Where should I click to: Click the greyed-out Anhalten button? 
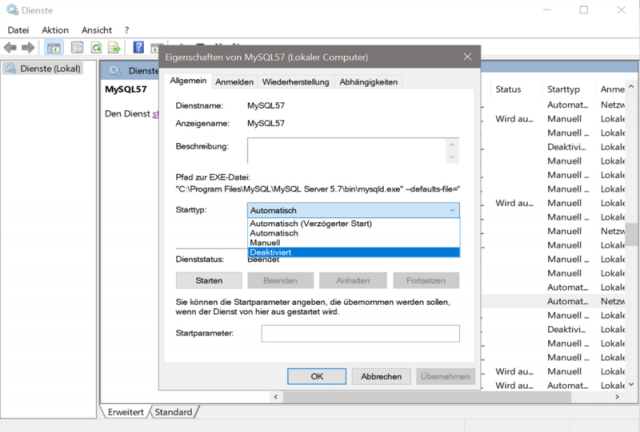(x=353, y=281)
